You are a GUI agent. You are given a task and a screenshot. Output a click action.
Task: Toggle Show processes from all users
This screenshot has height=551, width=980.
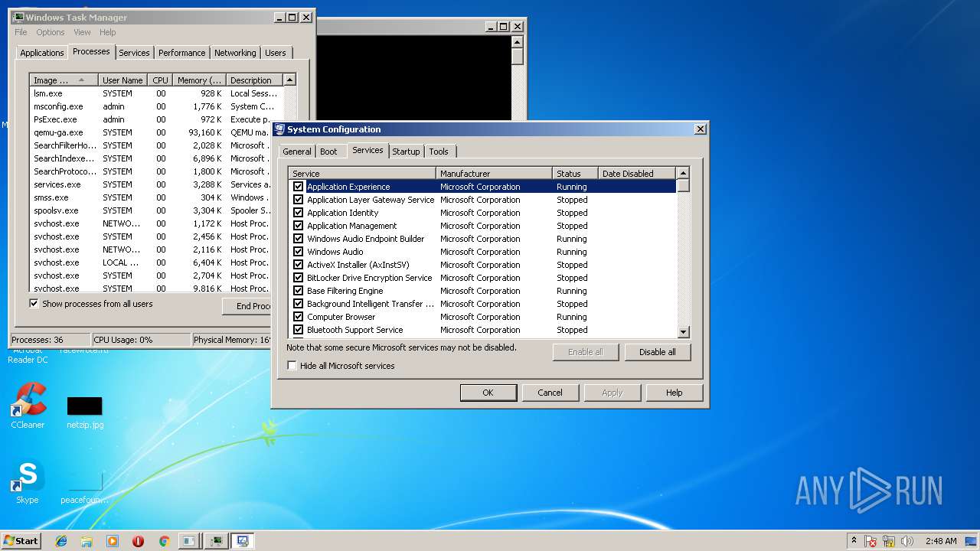(x=34, y=304)
